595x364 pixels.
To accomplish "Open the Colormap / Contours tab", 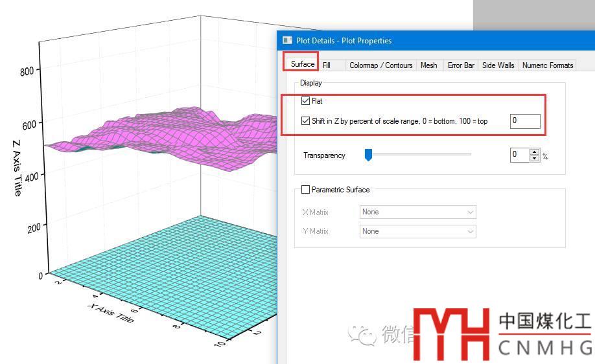I will click(x=380, y=65).
